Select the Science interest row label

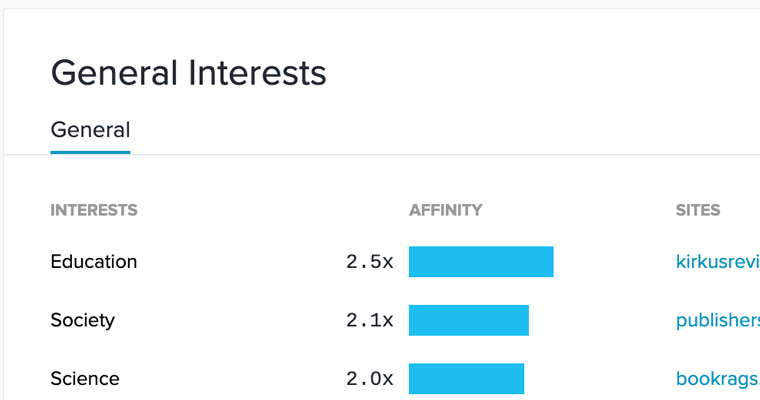[x=85, y=379]
